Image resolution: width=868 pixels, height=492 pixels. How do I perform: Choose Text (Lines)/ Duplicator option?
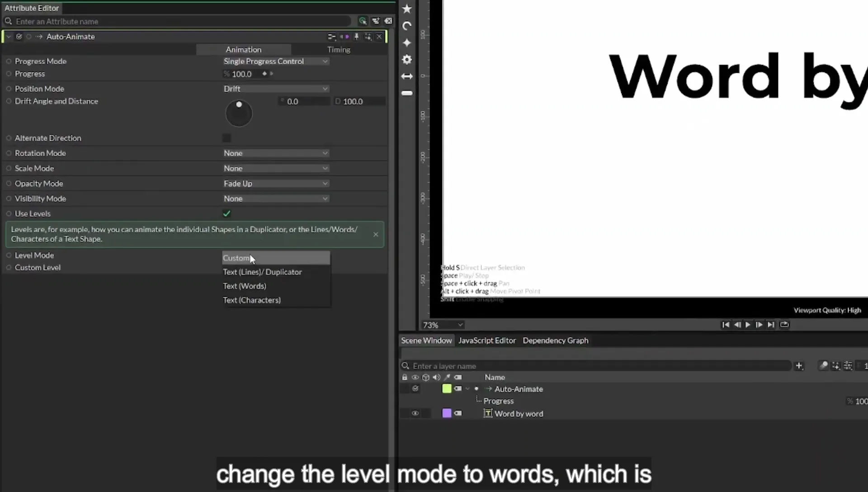point(276,272)
